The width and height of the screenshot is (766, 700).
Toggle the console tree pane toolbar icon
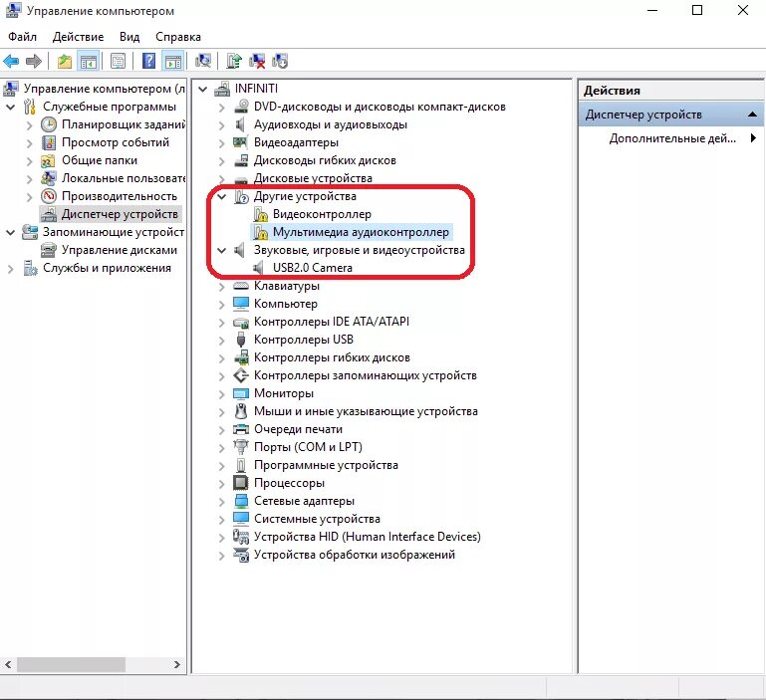pos(89,61)
